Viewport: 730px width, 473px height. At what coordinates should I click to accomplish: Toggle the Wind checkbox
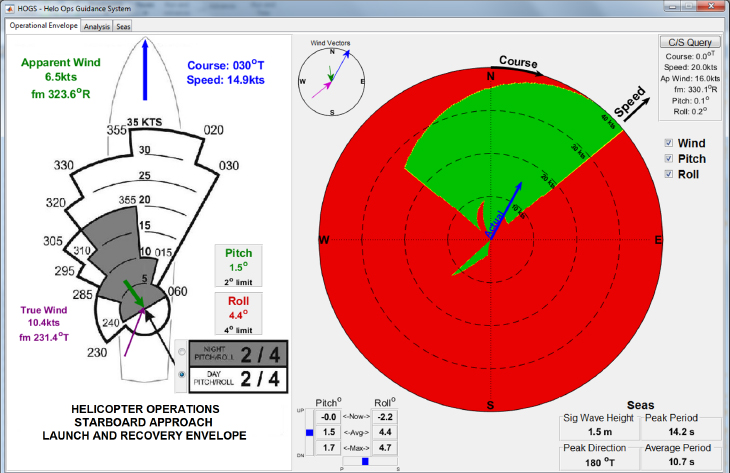pos(669,143)
